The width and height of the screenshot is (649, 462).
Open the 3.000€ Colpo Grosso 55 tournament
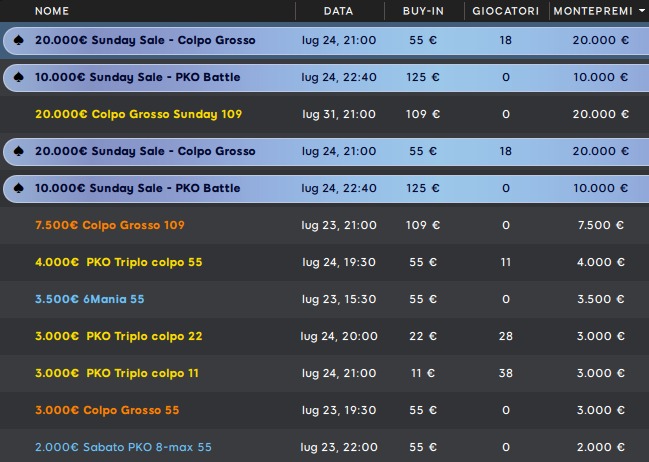coord(107,411)
